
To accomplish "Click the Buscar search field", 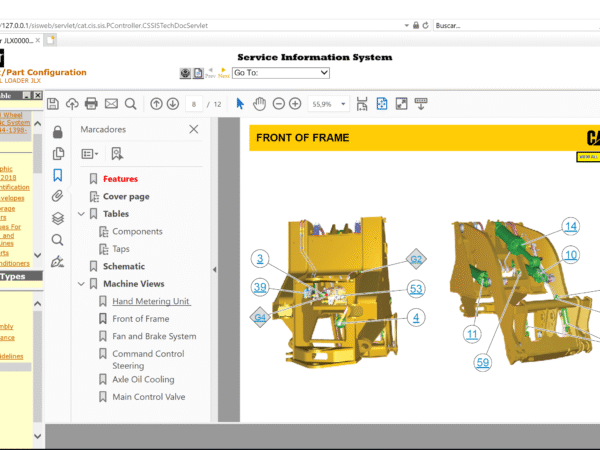I will pyautogui.click(x=517, y=26).
